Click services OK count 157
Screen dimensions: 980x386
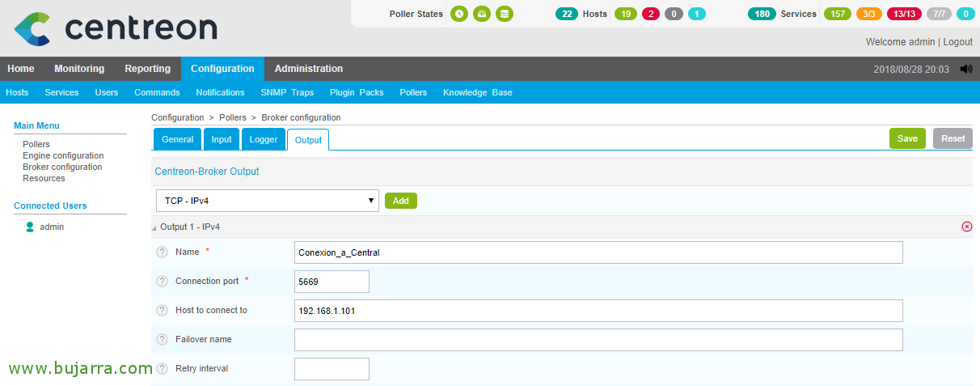pos(838,14)
